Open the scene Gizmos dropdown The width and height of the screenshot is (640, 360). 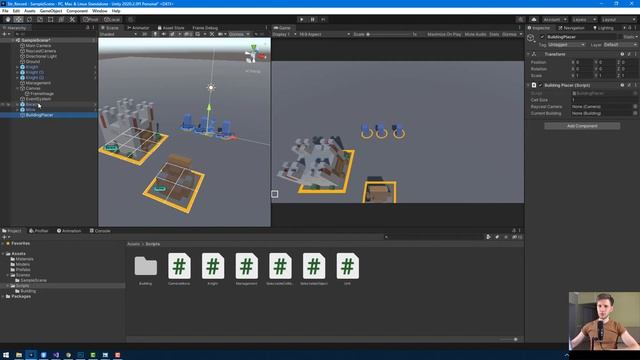[239, 34]
